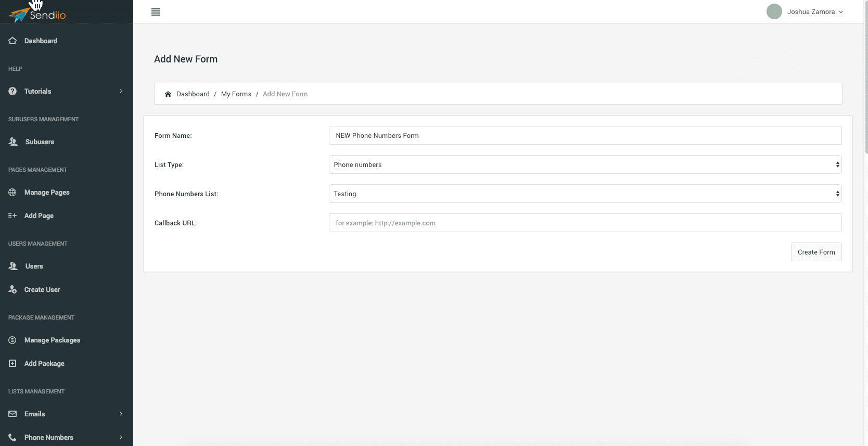
Task: Go to Manage Pages
Action: tap(47, 192)
